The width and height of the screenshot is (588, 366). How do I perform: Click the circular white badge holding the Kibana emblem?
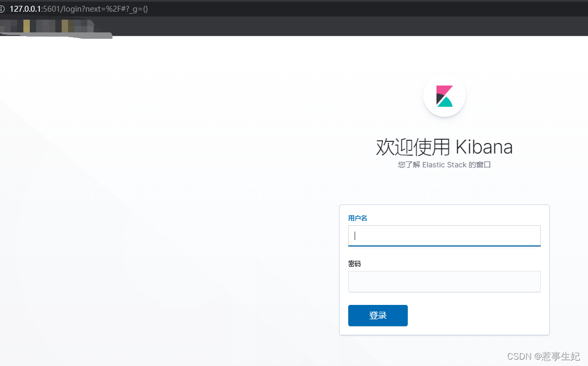click(444, 96)
